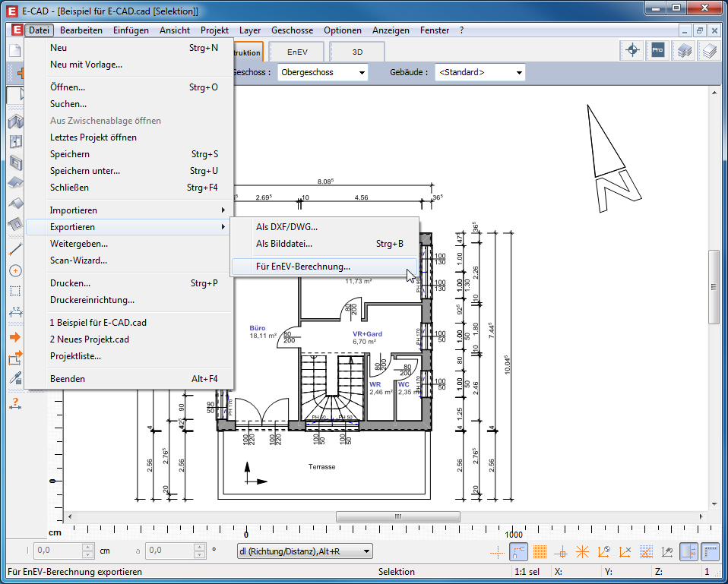Switch to the 3D tab
The image size is (728, 584).
(357, 52)
